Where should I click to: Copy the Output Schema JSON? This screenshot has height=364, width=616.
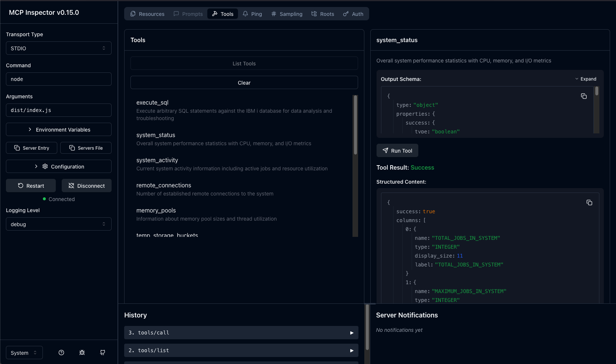click(x=584, y=96)
